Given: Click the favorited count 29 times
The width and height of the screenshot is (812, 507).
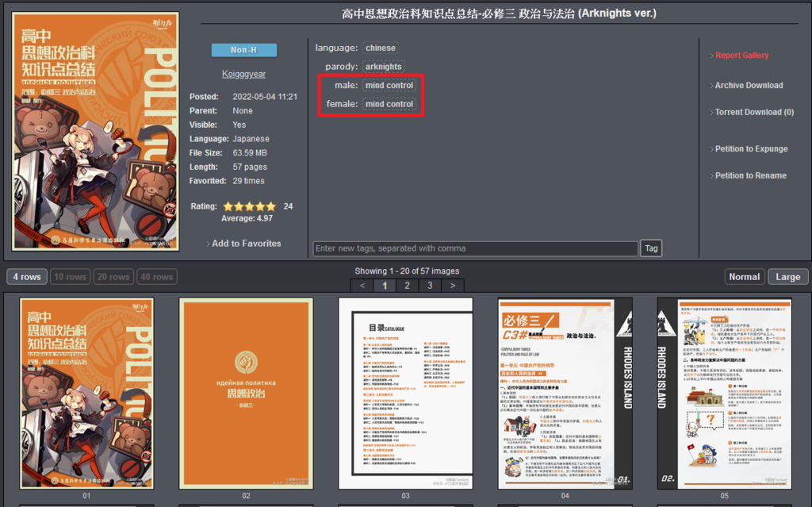Looking at the screenshot, I should click(x=248, y=181).
